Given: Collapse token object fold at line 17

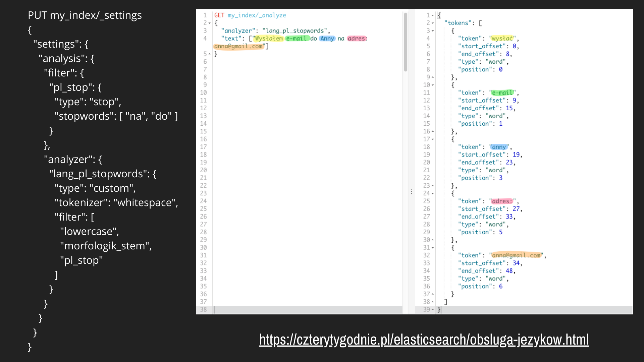Looking at the screenshot, I should [x=433, y=139].
